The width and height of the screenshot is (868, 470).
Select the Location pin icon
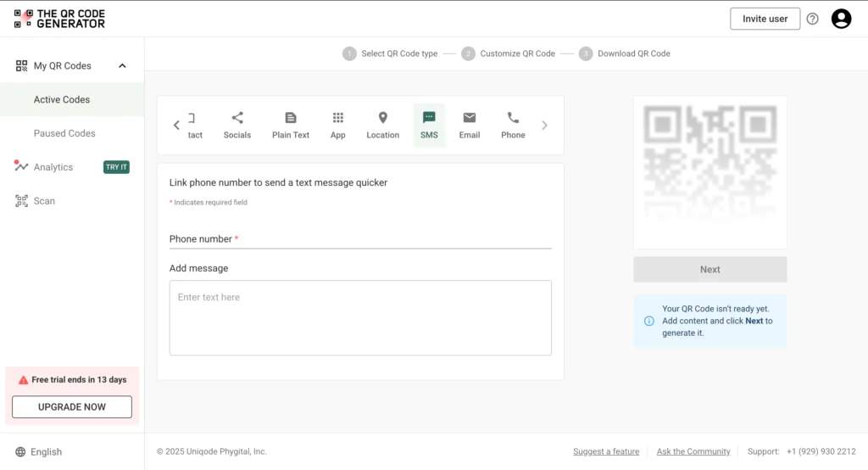click(x=382, y=117)
